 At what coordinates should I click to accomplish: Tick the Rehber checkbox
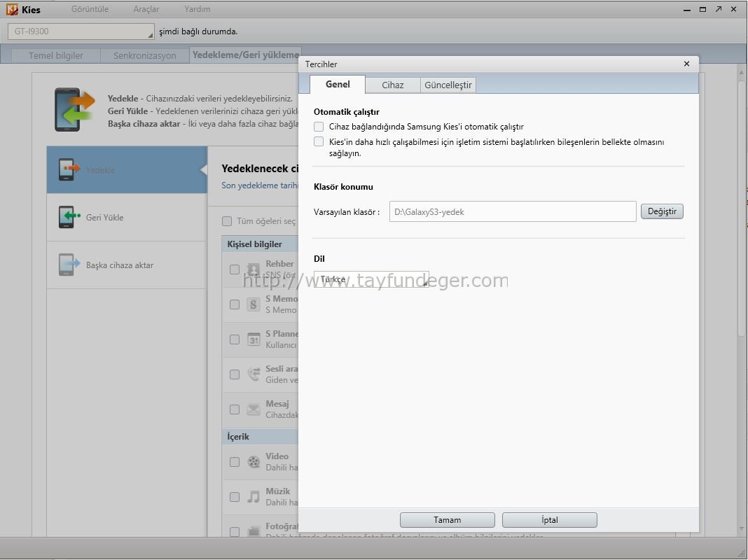[235, 269]
